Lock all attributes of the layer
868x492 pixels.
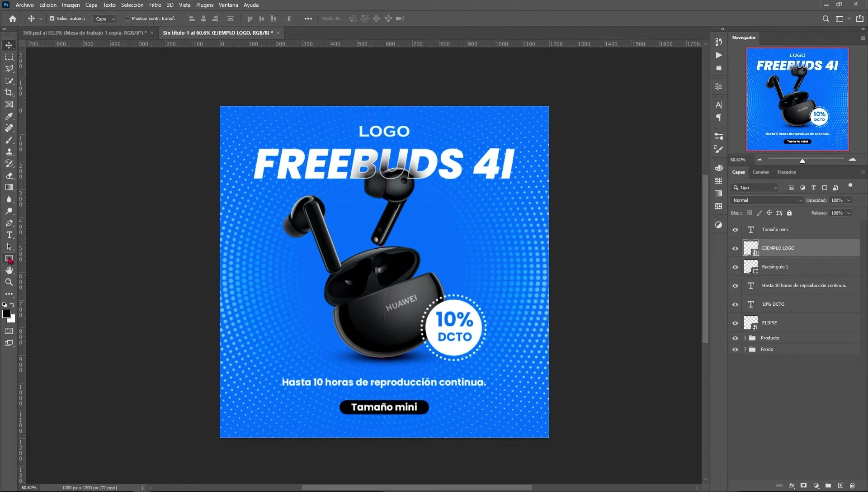[789, 213]
